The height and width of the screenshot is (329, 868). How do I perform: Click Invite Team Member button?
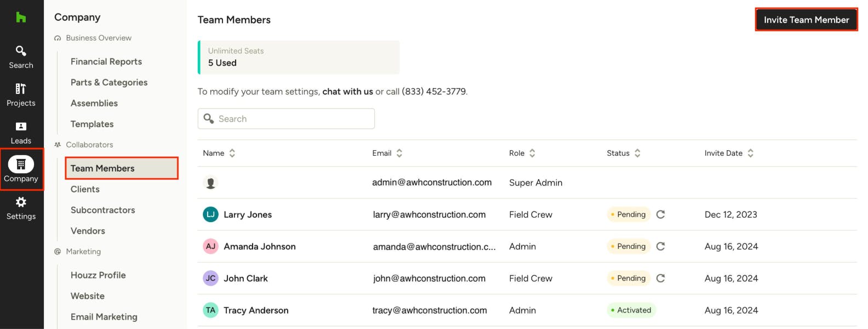[806, 20]
